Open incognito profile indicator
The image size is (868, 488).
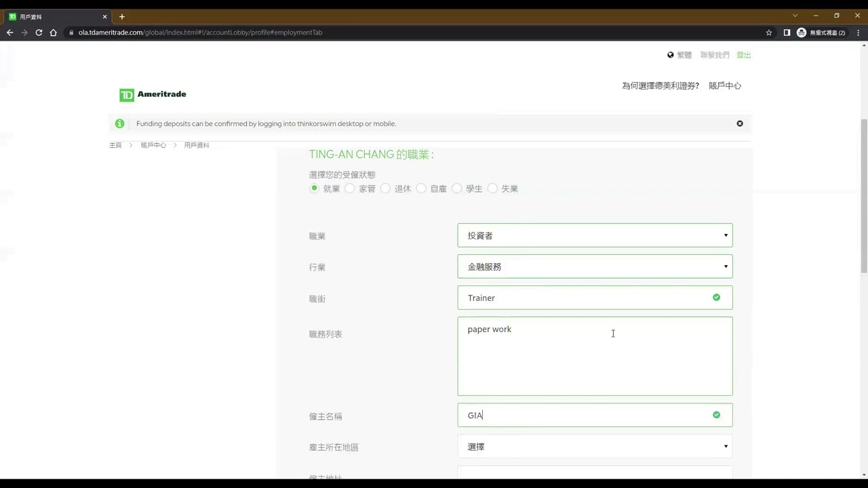821,33
